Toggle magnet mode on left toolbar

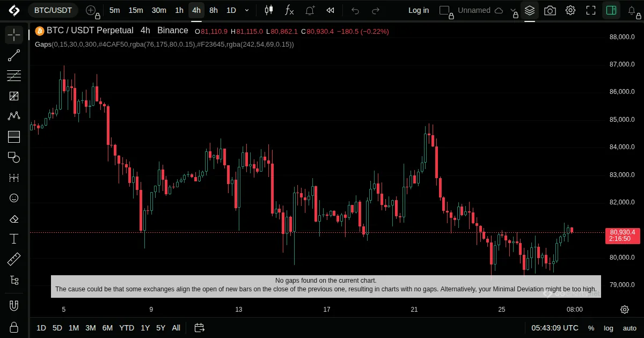click(x=14, y=306)
